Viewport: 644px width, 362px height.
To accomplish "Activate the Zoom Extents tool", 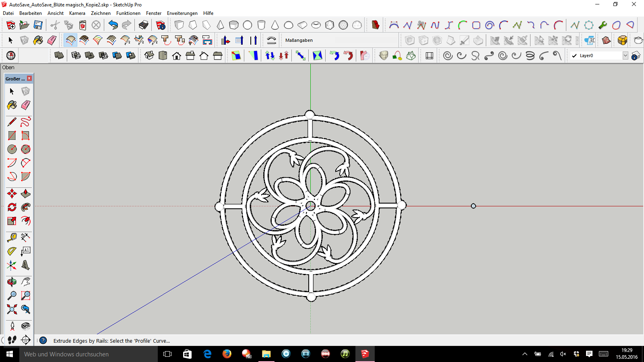I will 12,309.
